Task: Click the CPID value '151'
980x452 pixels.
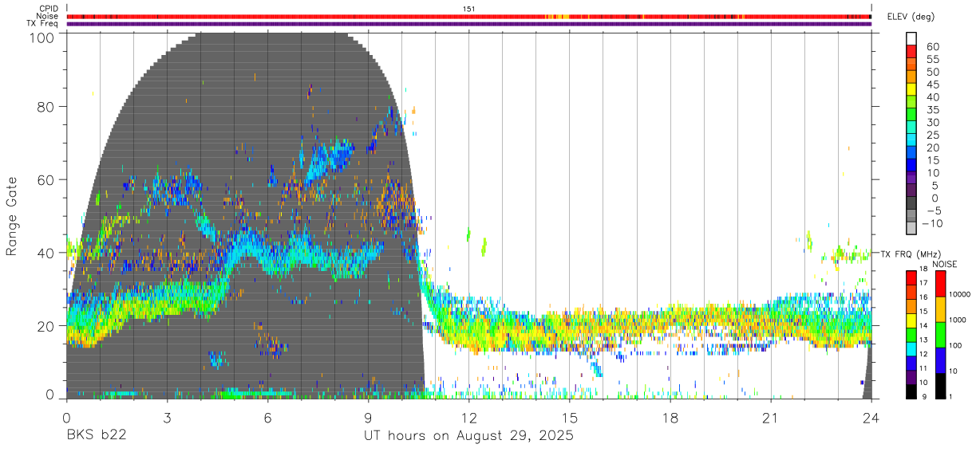Action: [469, 9]
